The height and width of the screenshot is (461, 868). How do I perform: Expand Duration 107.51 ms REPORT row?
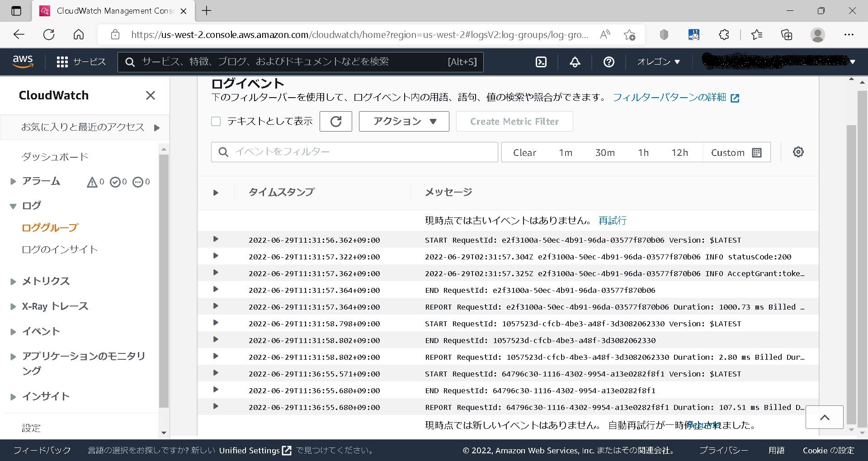click(x=216, y=406)
